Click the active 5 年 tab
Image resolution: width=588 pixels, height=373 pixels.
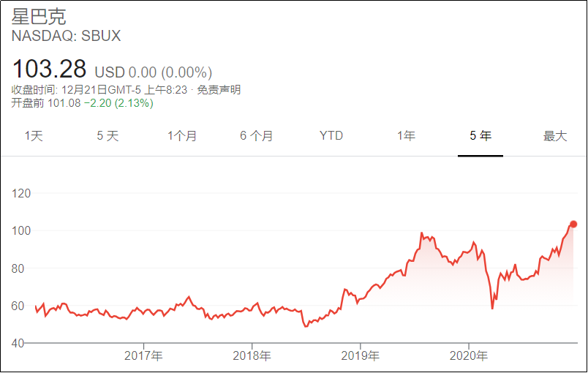[480, 136]
